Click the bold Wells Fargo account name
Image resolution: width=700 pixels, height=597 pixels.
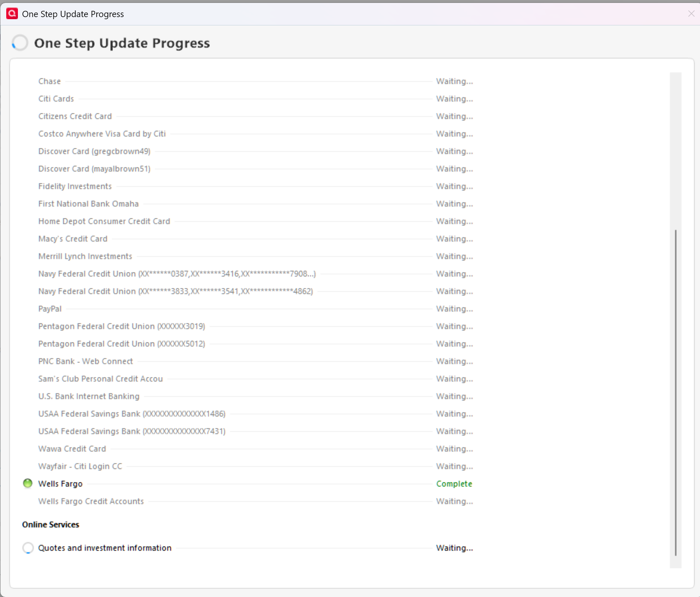pos(60,484)
